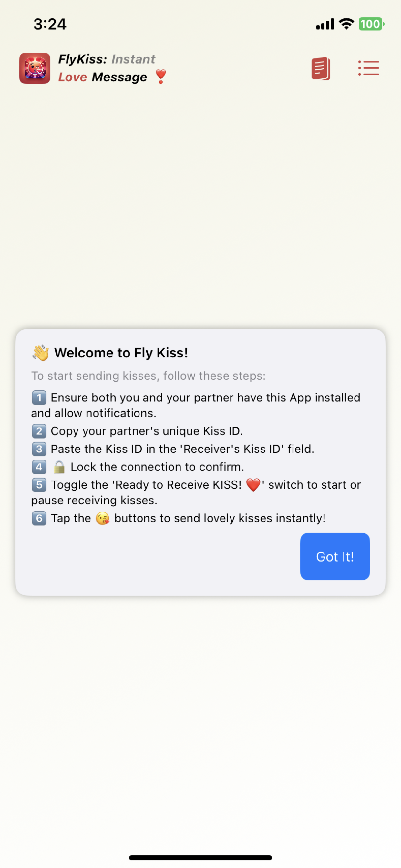Click the lock emoji in step 4
The image size is (401, 868).
59,467
